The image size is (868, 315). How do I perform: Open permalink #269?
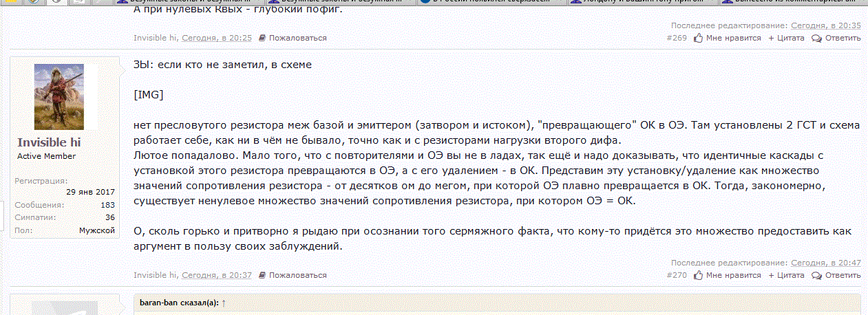677,38
